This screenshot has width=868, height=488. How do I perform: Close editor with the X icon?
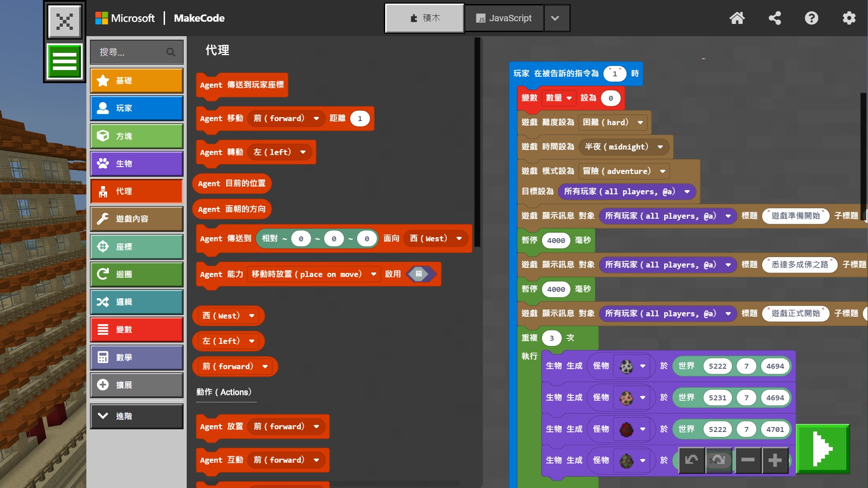(65, 21)
